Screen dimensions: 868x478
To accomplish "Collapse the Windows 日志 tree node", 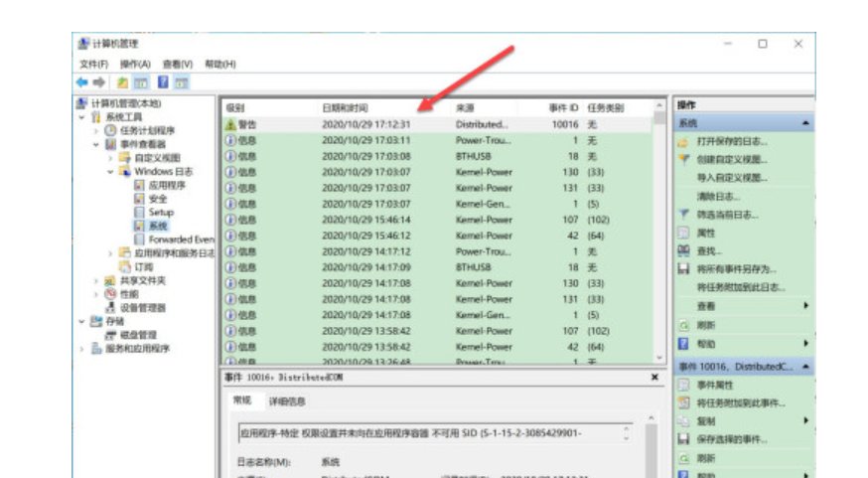I will pyautogui.click(x=110, y=172).
